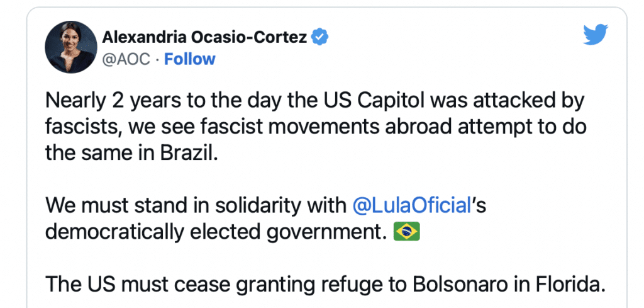Click the Twitter bird logo

595,36
